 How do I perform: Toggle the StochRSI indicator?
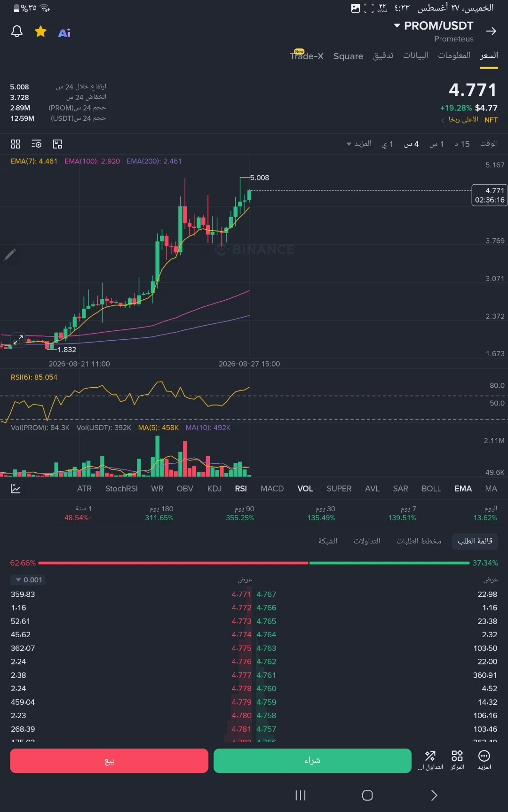click(x=121, y=489)
